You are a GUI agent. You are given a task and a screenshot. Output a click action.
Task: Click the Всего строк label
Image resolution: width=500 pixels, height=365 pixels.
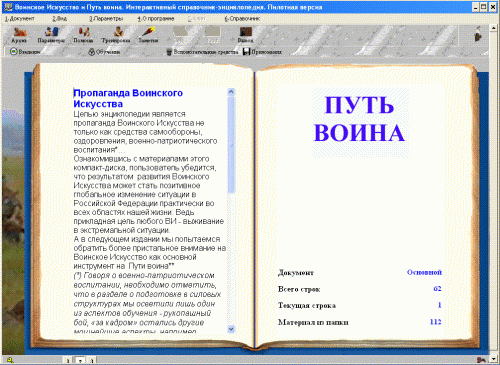(x=299, y=289)
